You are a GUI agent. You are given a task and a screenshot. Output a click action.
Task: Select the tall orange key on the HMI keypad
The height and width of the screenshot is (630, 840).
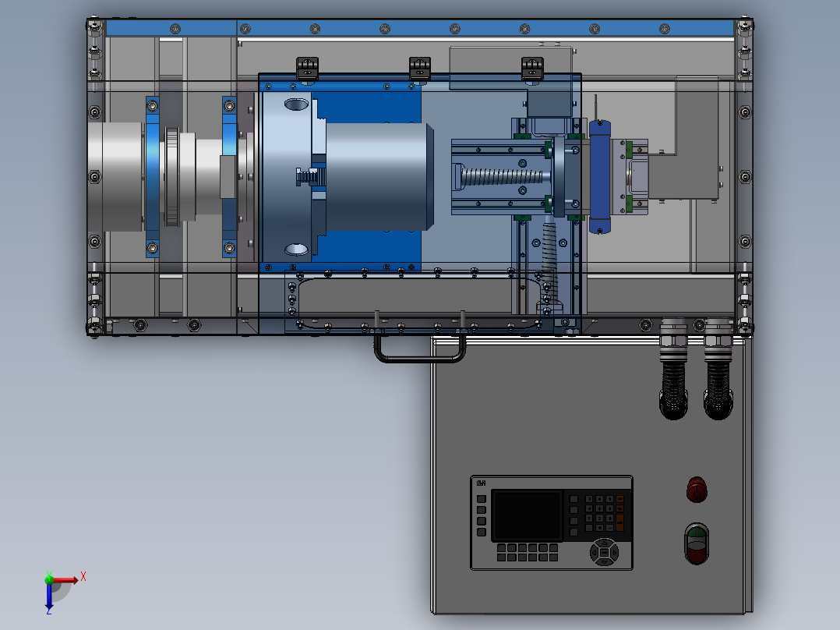[619, 522]
